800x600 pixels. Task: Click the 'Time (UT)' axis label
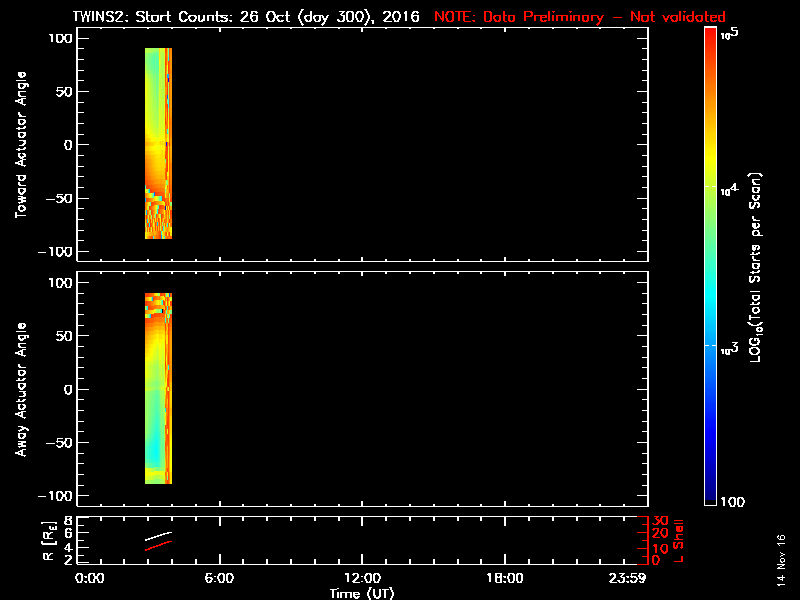click(x=361, y=593)
